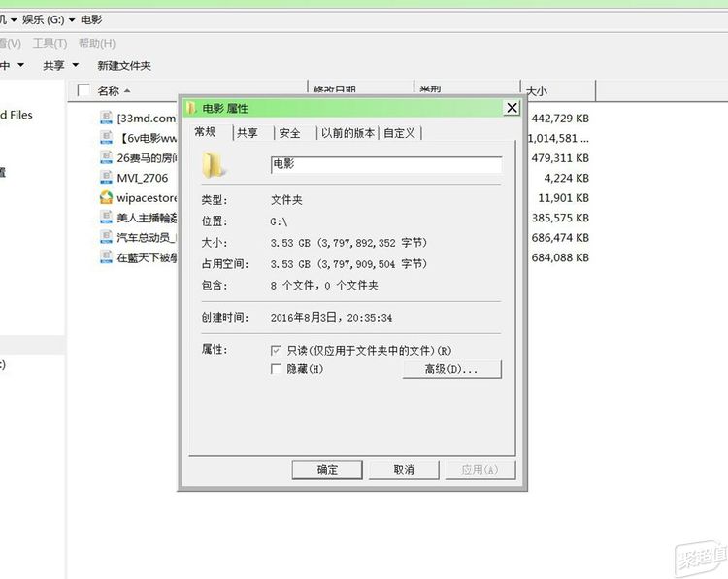Sort by the 名称 column header

point(108,91)
